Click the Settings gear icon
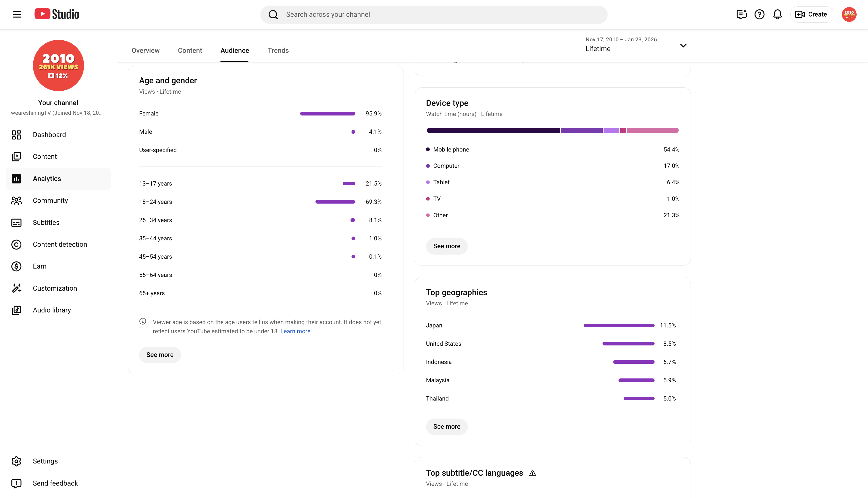The width and height of the screenshot is (868, 498). click(x=16, y=461)
